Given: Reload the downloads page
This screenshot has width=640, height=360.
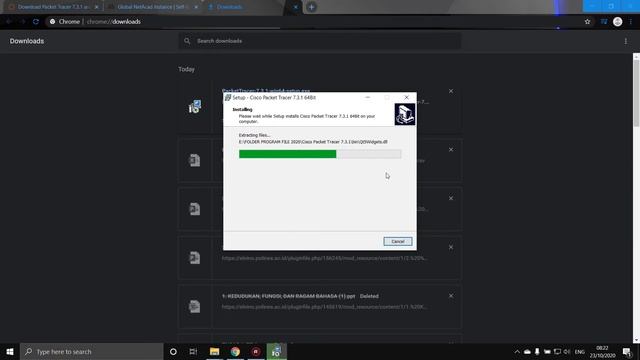Looking at the screenshot, I should (x=36, y=22).
